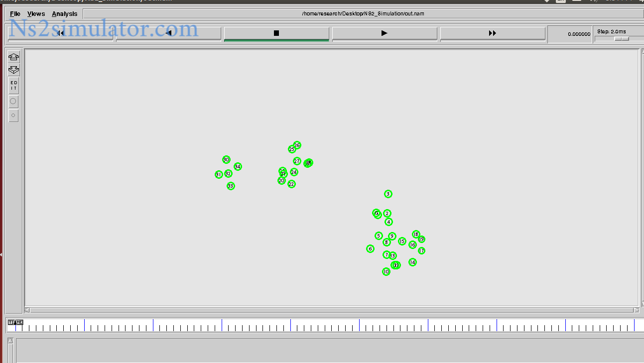Select the small circle tool in sidebar
The width and height of the screenshot is (644, 363).
pos(13,116)
